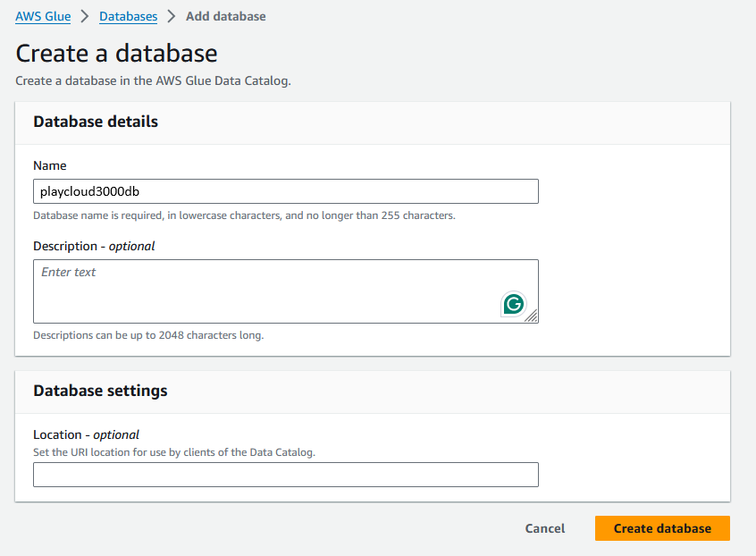Image resolution: width=756 pixels, height=556 pixels.
Task: Click the 'Name' field label
Action: coord(50,166)
